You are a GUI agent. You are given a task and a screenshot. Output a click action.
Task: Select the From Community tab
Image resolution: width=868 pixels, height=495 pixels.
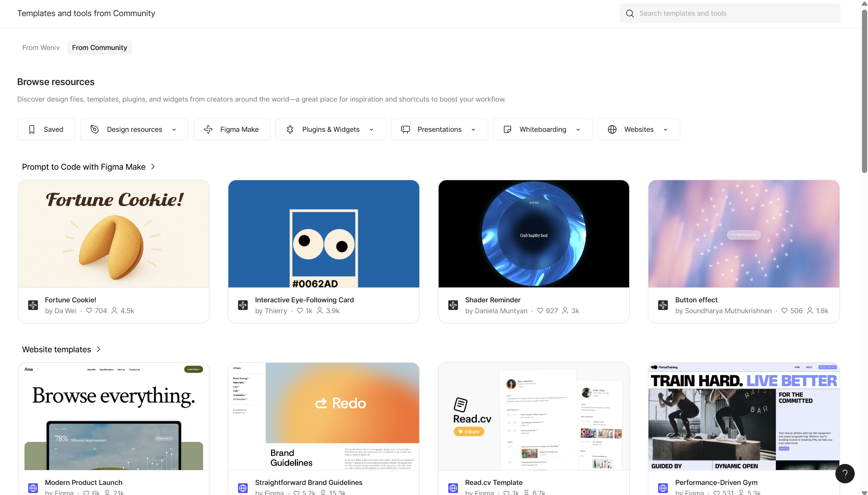99,48
